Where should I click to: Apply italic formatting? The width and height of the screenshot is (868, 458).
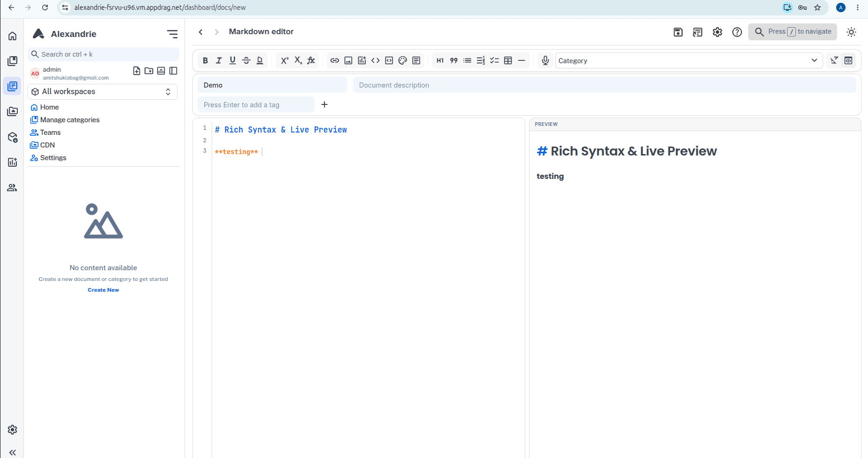219,60
